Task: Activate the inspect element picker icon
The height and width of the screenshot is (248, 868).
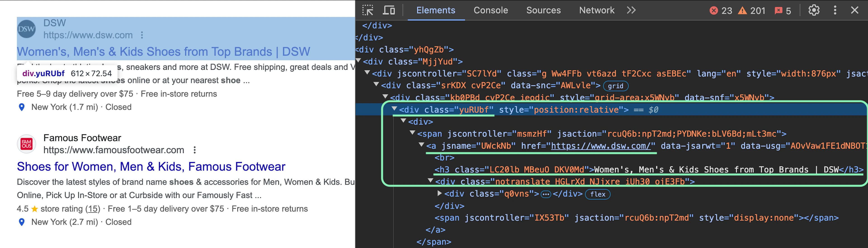Action: click(368, 10)
